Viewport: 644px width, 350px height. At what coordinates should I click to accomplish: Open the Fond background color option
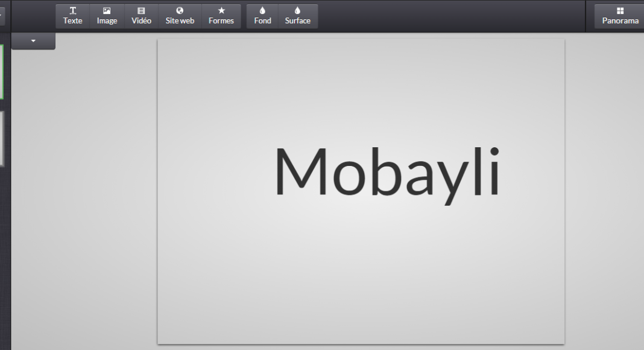pos(262,16)
